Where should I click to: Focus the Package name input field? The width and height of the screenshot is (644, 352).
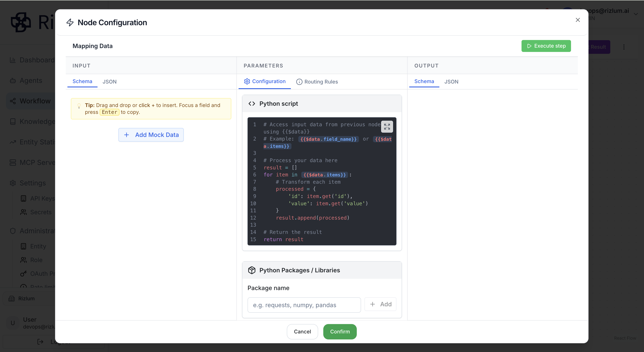pos(304,305)
